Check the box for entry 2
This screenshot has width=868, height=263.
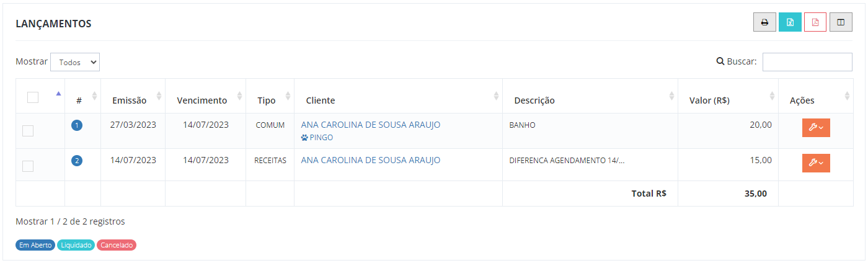[28, 166]
